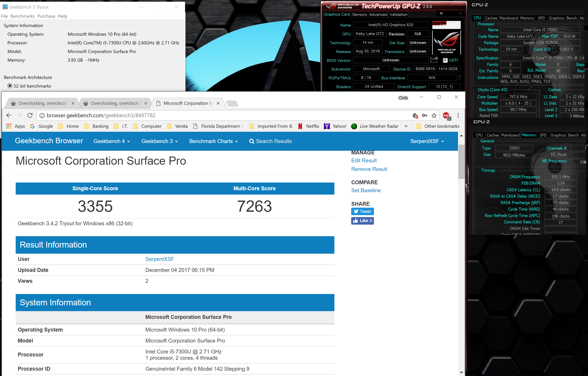
Task: Open the Chrome three-dot menu
Action: (458, 116)
